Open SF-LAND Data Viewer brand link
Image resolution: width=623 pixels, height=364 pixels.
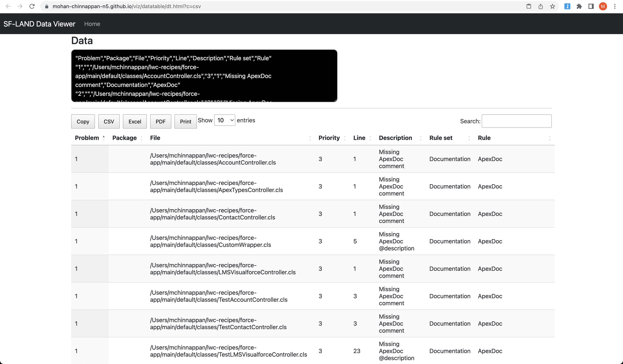tap(39, 24)
